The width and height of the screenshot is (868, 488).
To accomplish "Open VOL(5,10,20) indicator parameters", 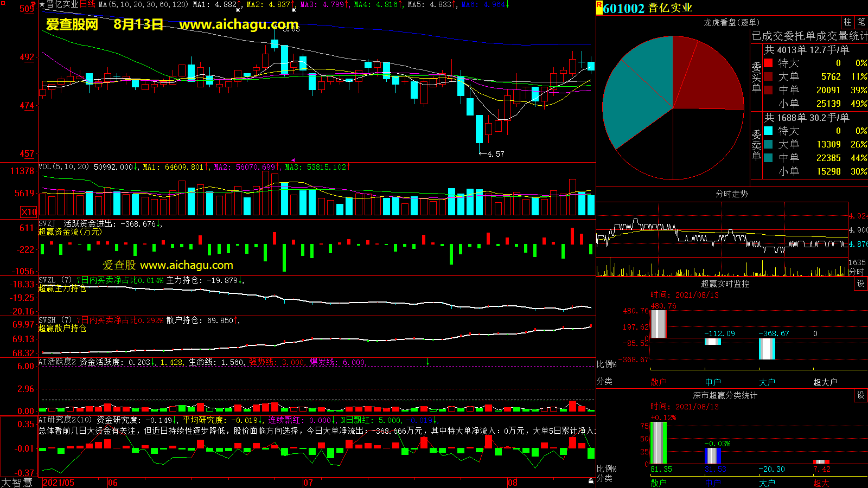I will point(63,167).
